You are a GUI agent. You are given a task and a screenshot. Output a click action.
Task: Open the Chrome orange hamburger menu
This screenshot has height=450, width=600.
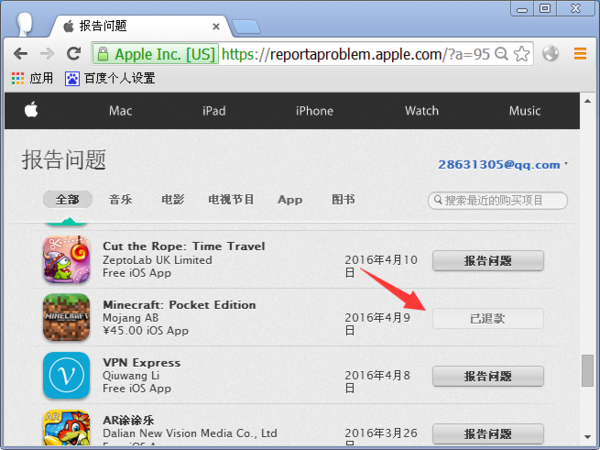(x=579, y=53)
